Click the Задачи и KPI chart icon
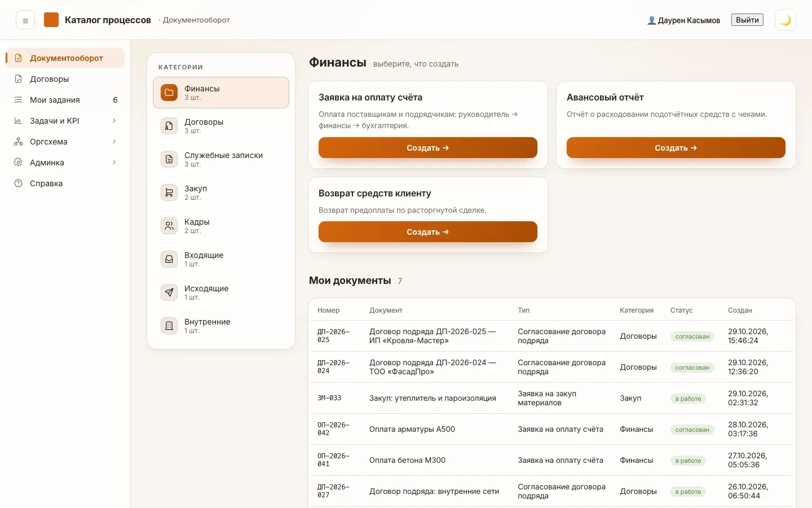 pyautogui.click(x=18, y=121)
